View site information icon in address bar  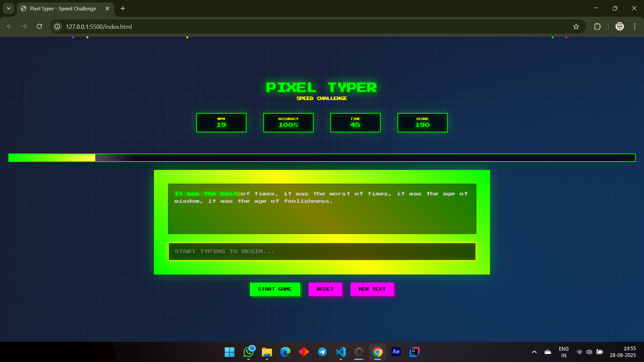[x=58, y=26]
